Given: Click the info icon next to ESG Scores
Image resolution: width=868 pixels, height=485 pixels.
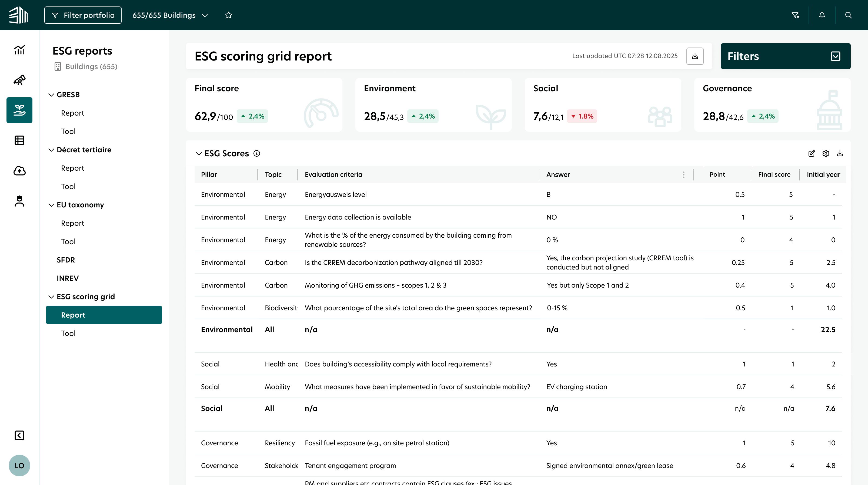Looking at the screenshot, I should (x=257, y=154).
